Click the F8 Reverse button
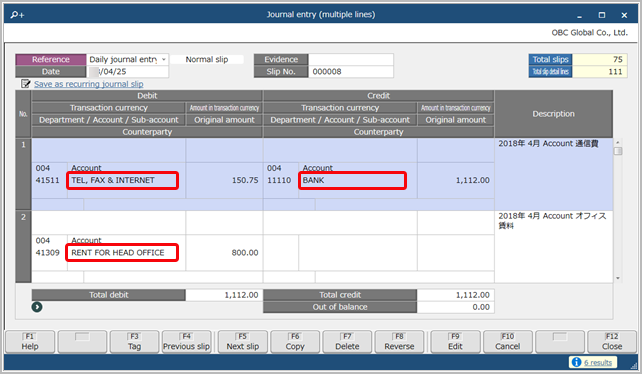This screenshot has width=642, height=374. click(399, 342)
